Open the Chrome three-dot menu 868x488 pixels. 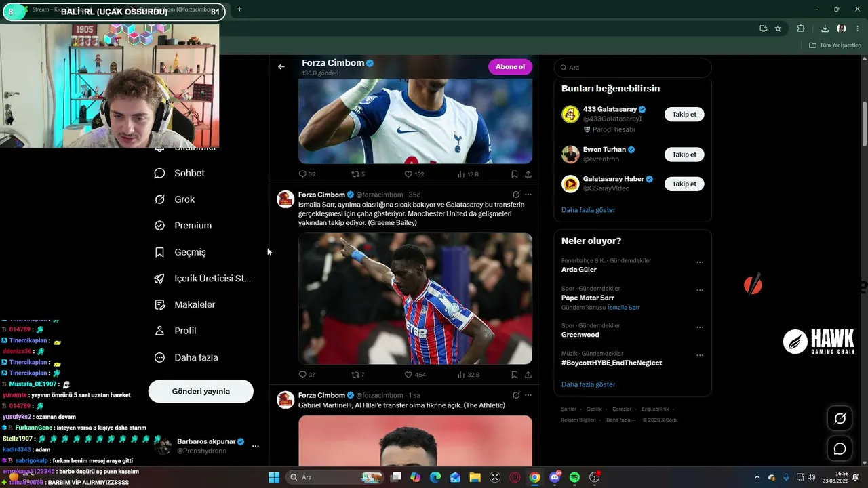click(857, 28)
